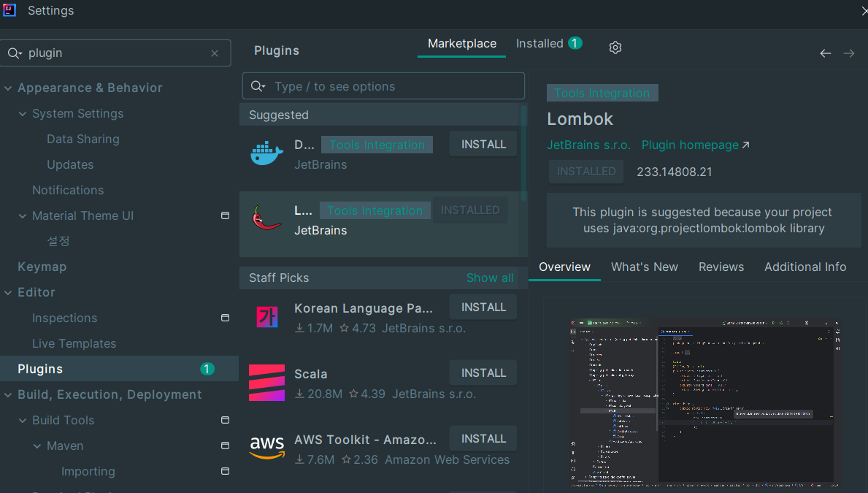Clear the settings search text

(215, 53)
